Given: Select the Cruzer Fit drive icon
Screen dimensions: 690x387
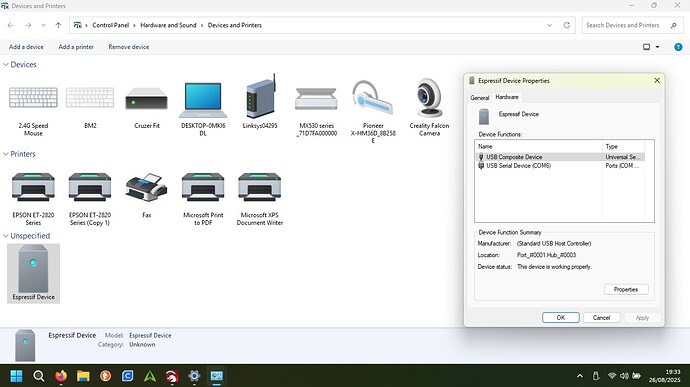Looking at the screenshot, I should [147, 98].
